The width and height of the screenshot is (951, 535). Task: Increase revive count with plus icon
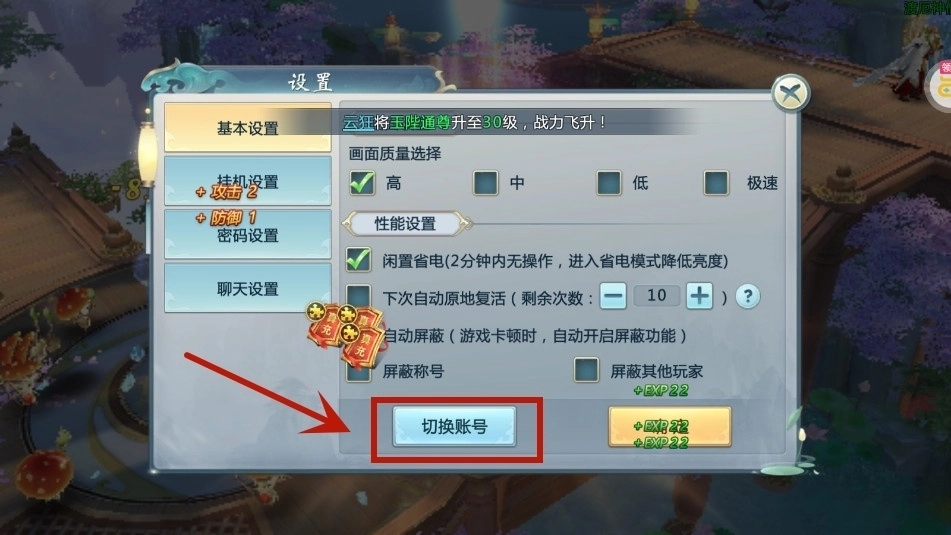tap(699, 296)
